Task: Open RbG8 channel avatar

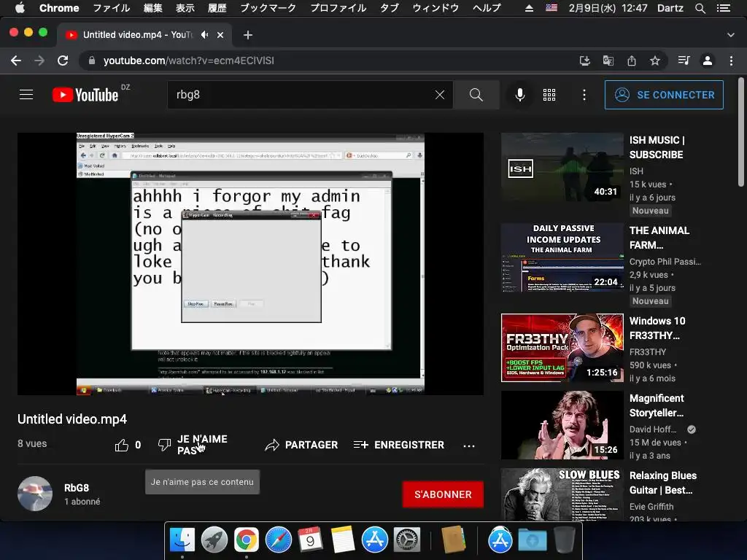Action: pyautogui.click(x=35, y=494)
